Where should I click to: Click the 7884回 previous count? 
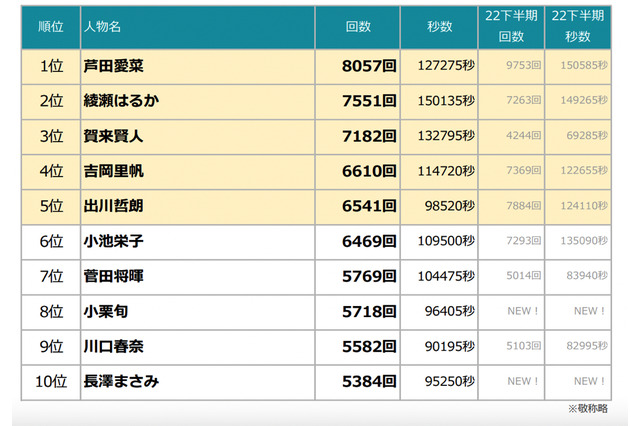tap(524, 205)
